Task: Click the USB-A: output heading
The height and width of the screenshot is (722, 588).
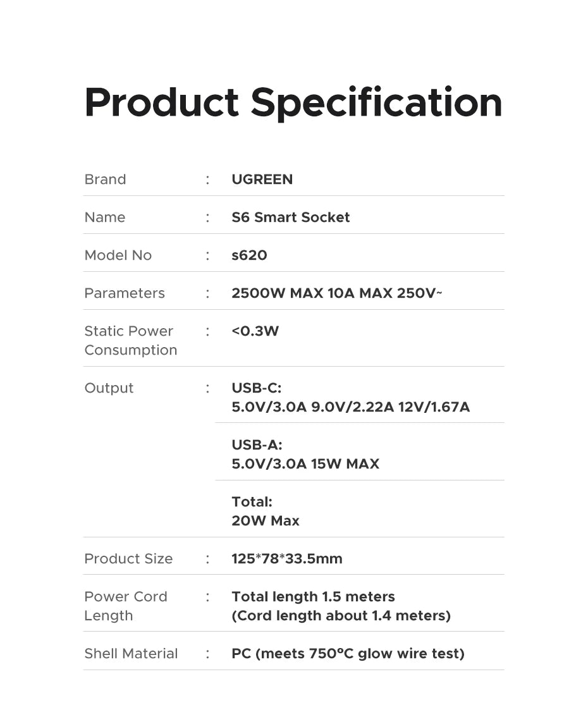Action: (x=257, y=445)
